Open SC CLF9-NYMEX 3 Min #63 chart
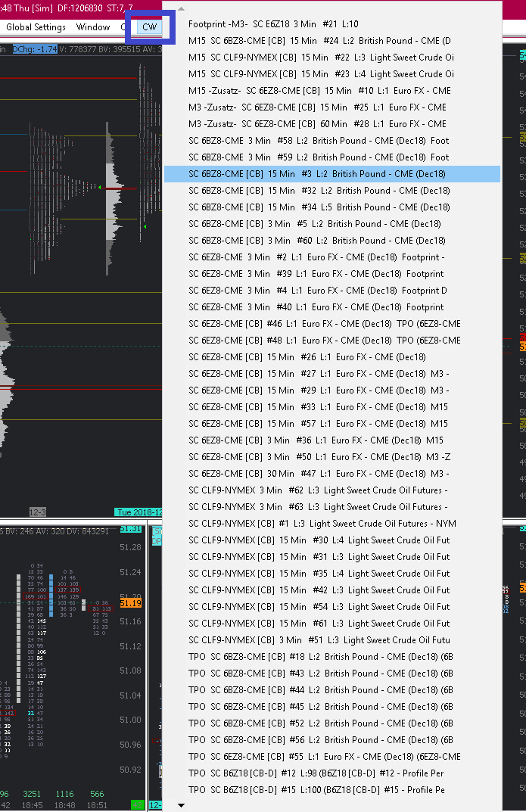Image resolution: width=526 pixels, height=812 pixels. click(x=332, y=506)
